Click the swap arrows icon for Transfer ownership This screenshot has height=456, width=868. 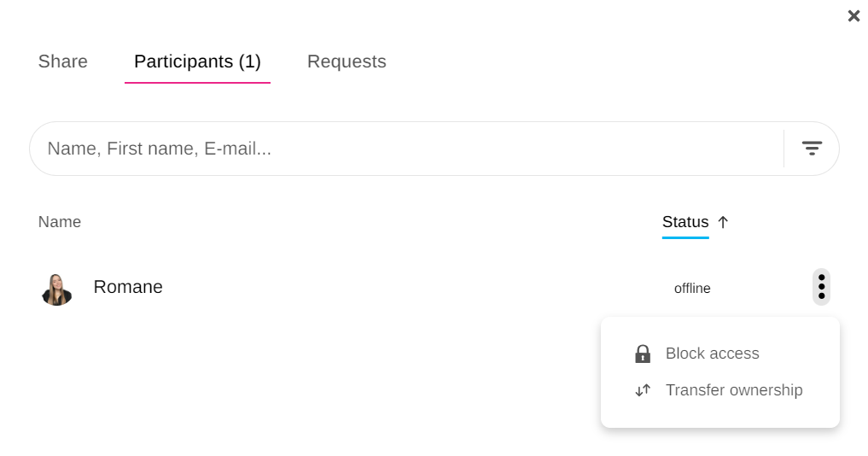pyautogui.click(x=643, y=390)
